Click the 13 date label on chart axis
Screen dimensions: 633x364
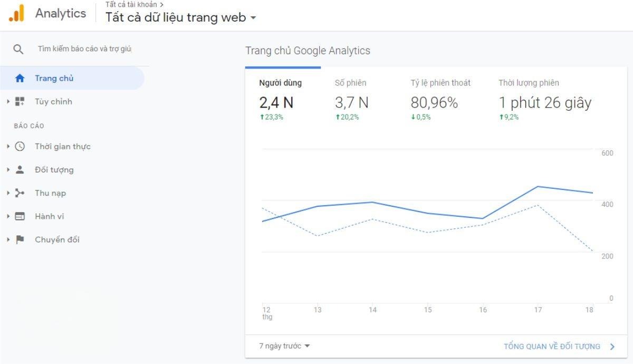click(x=318, y=310)
